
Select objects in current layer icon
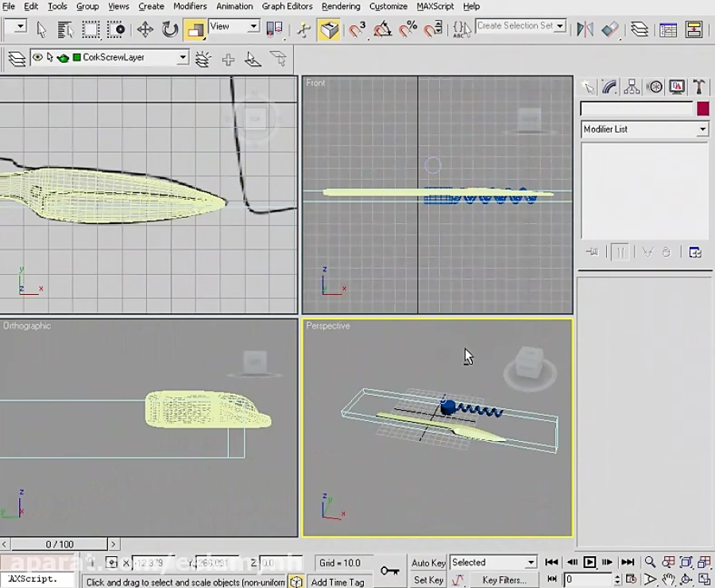tap(253, 59)
